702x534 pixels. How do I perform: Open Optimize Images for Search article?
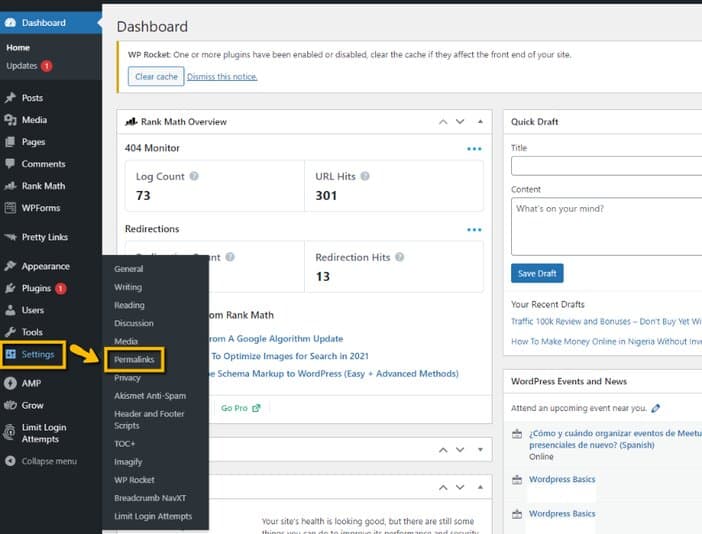coord(290,356)
